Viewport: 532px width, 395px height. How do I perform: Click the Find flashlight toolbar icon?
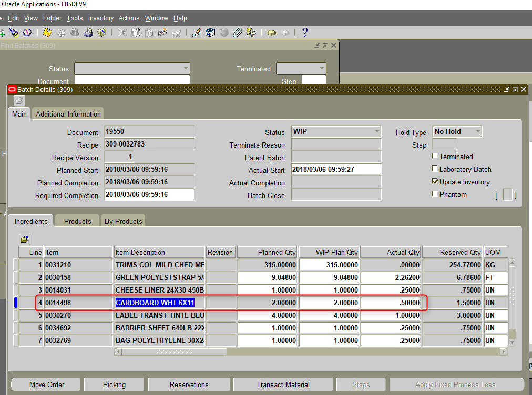[x=13, y=33]
